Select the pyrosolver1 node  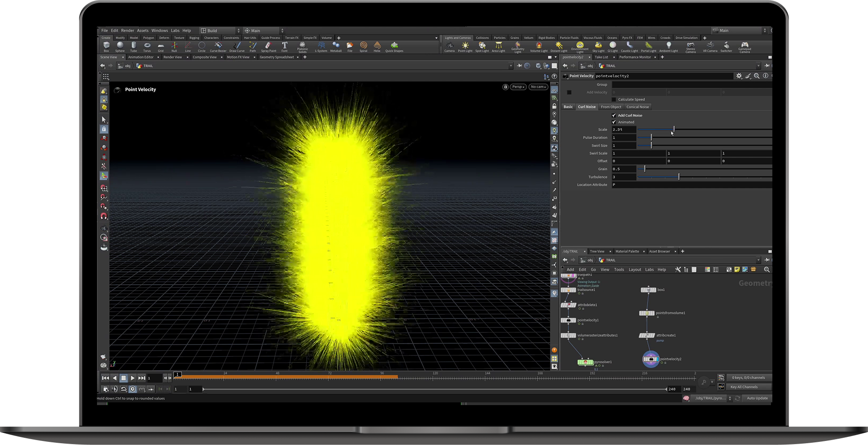pyautogui.click(x=586, y=362)
